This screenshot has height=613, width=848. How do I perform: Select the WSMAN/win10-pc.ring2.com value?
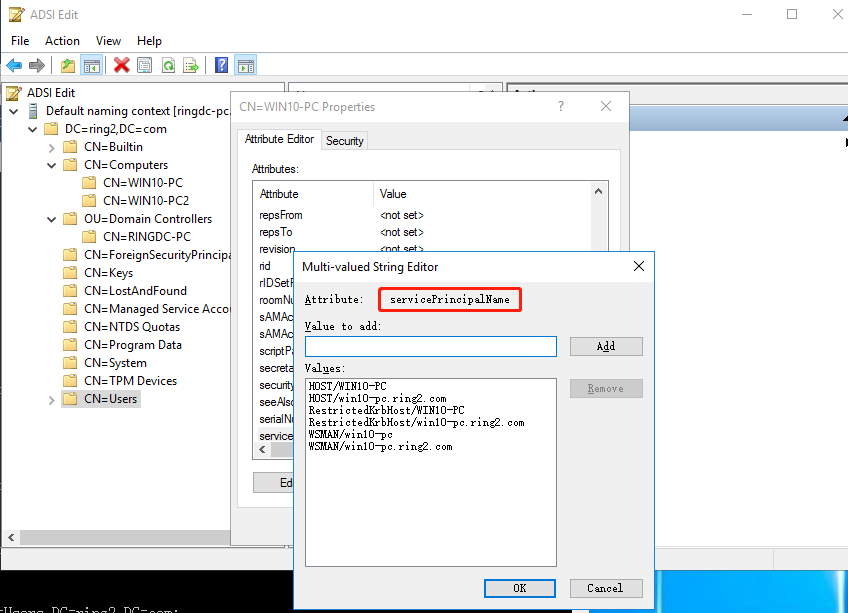point(380,447)
